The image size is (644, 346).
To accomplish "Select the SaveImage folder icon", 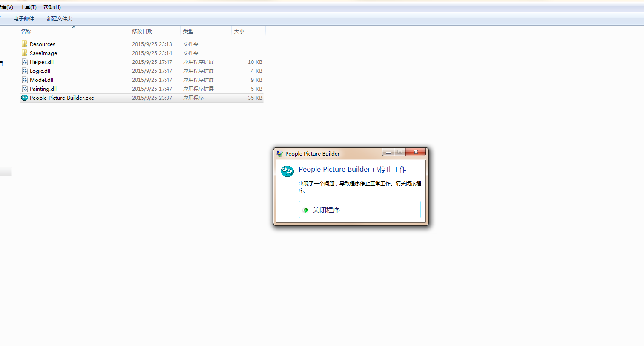I will click(x=24, y=53).
